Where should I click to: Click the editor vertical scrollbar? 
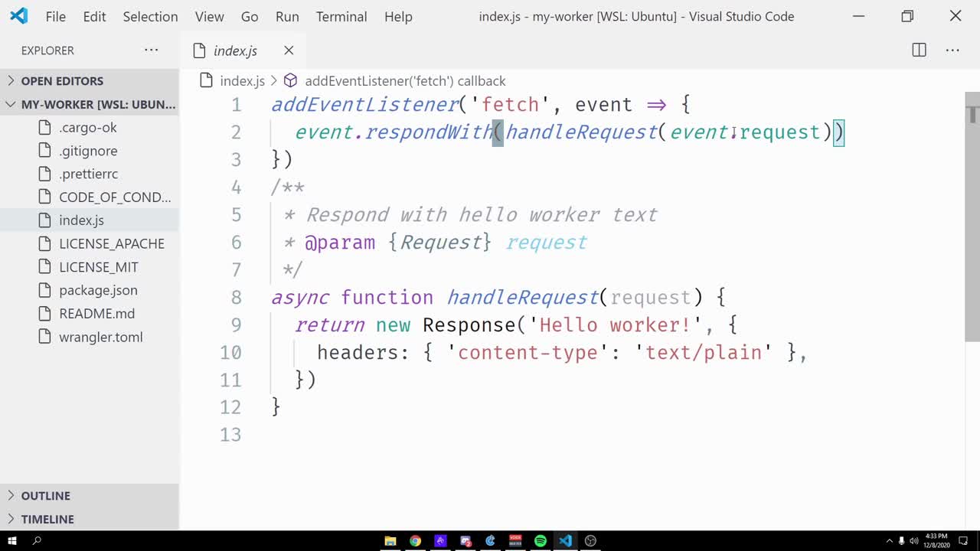click(972, 230)
